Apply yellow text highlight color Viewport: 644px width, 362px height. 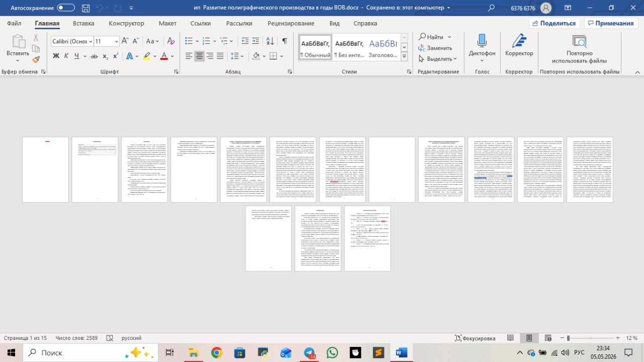[x=146, y=56]
